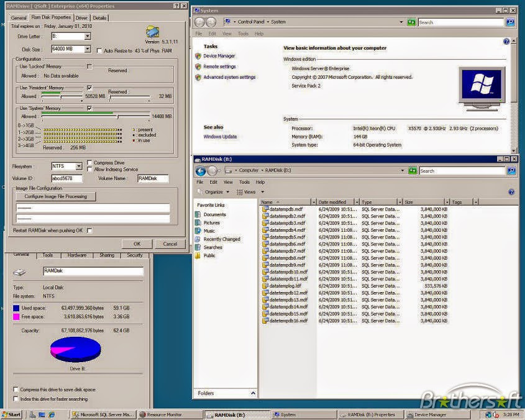
Task: Open the Organize menu in RAMDisk window
Action: (214, 191)
